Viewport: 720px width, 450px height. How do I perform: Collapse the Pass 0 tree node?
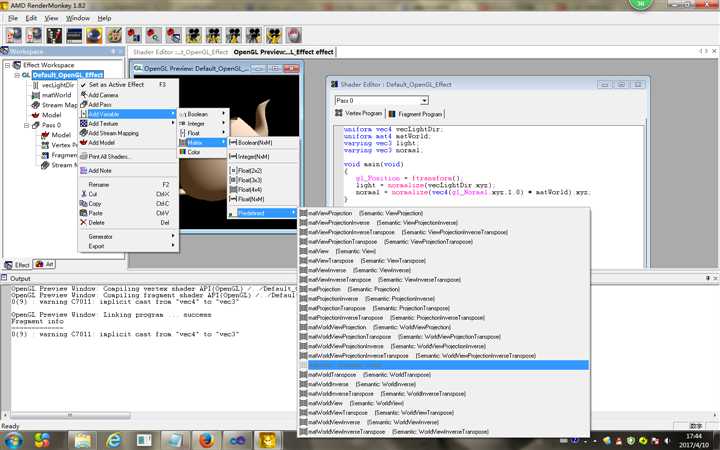click(x=26, y=125)
